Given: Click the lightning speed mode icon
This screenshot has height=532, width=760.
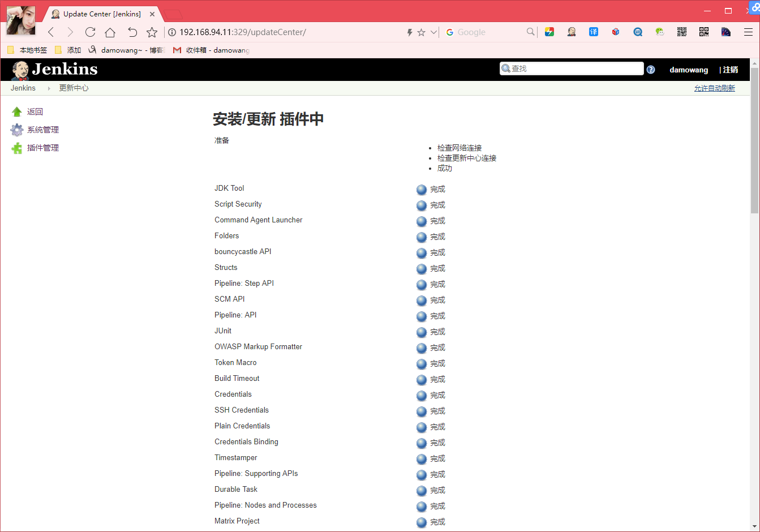Looking at the screenshot, I should pyautogui.click(x=410, y=32).
